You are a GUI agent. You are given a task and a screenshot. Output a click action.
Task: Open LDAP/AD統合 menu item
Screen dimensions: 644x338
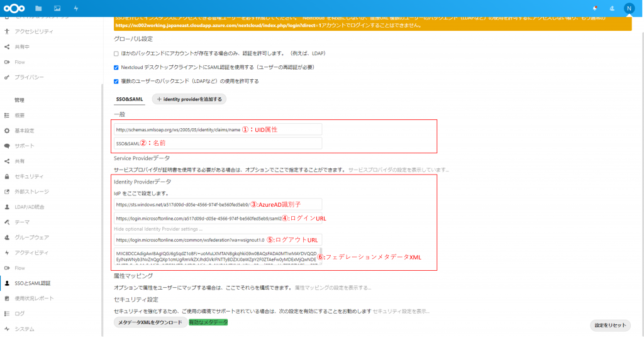30,207
